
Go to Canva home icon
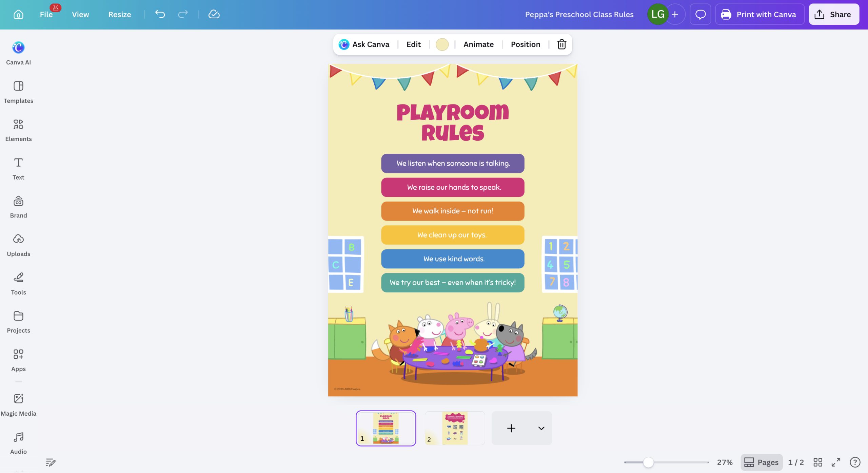tap(18, 14)
